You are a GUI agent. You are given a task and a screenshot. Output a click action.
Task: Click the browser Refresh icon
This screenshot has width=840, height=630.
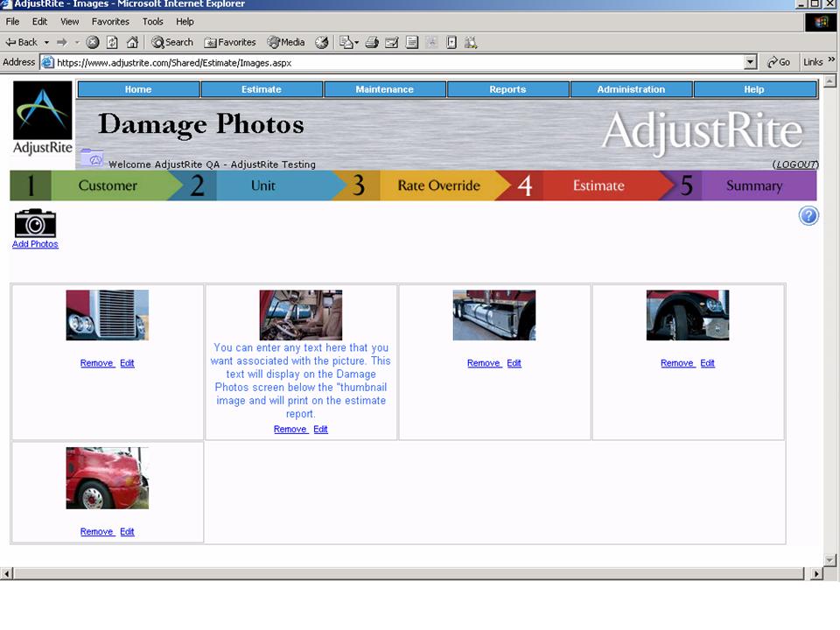tap(112, 42)
